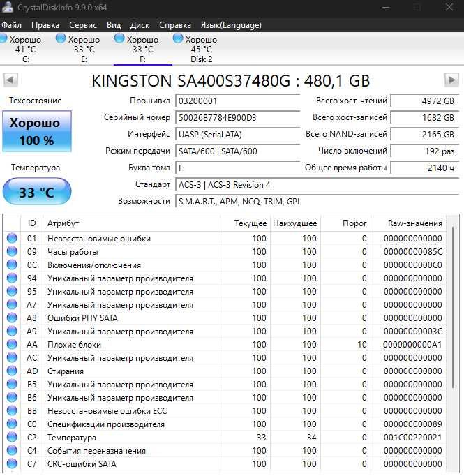Click the Атрибут column header
Image resolution: width=464 pixels, height=476 pixels.
(x=131, y=223)
